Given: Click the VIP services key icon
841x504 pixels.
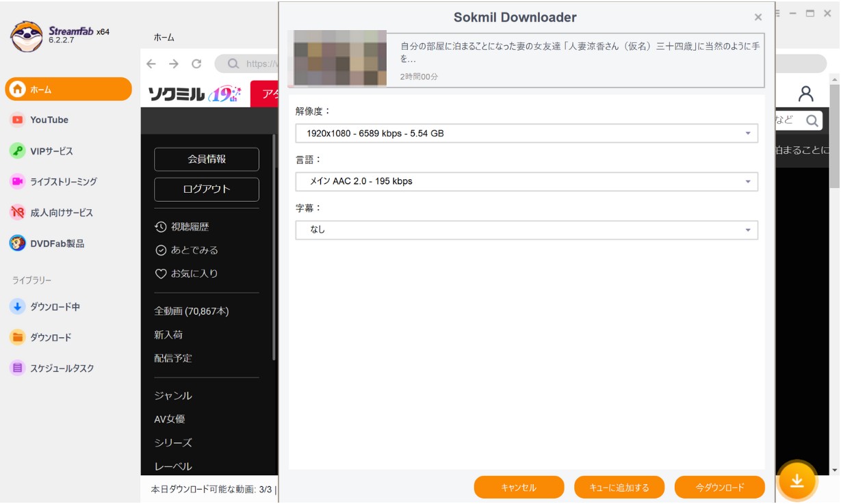Looking at the screenshot, I should 18,151.
